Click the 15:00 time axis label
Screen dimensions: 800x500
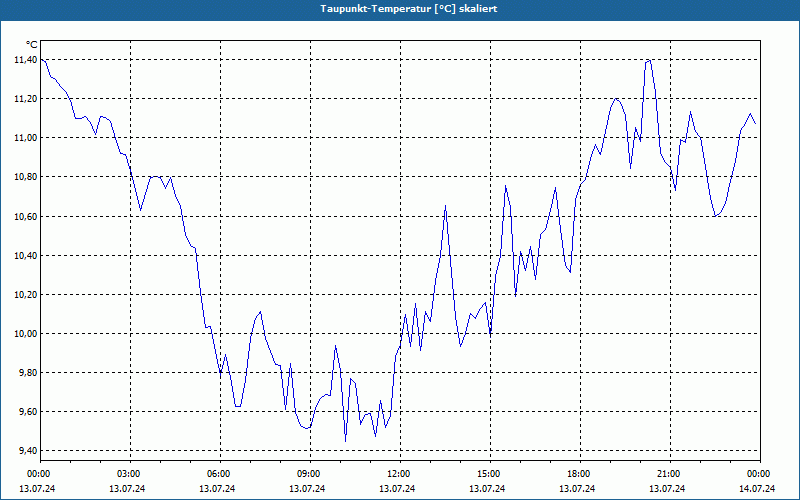(x=487, y=474)
